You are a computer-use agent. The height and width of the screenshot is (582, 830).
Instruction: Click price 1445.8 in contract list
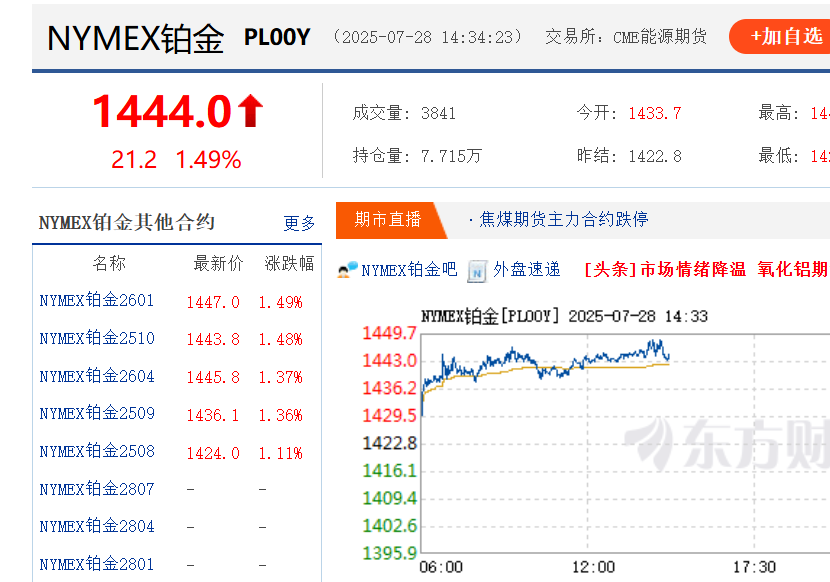[213, 378]
